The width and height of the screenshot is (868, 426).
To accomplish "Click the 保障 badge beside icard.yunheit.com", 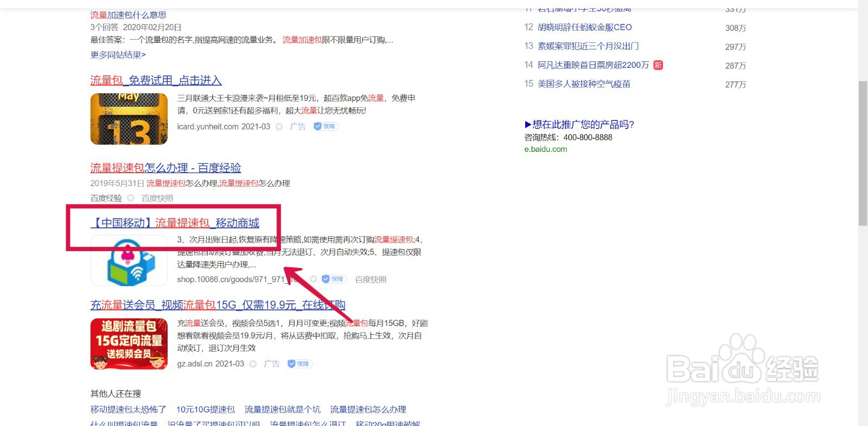I will (326, 126).
